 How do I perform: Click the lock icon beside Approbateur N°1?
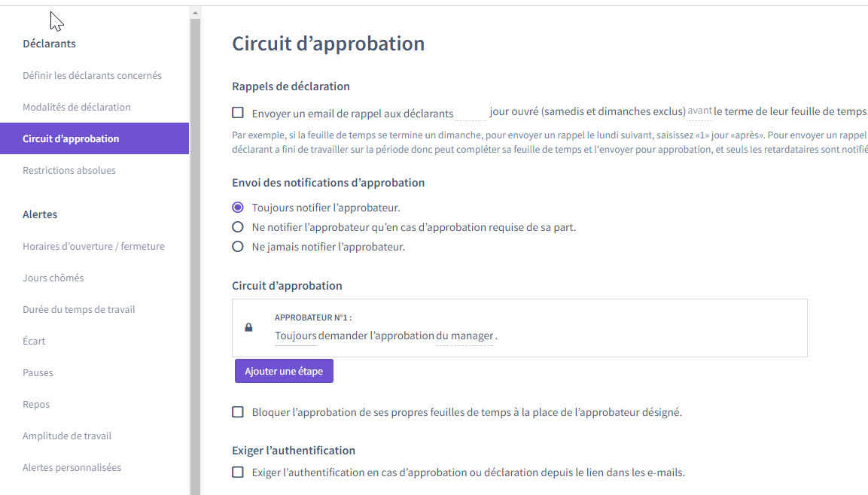(248, 327)
